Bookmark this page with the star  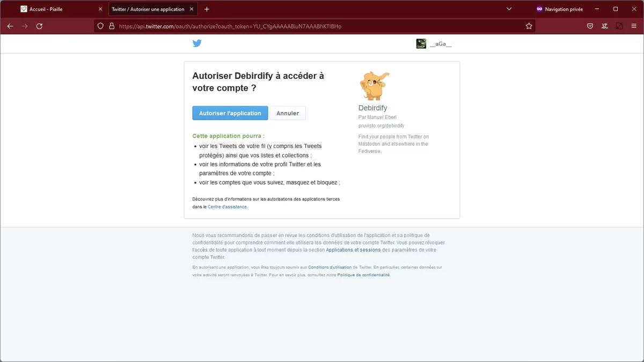point(529,26)
